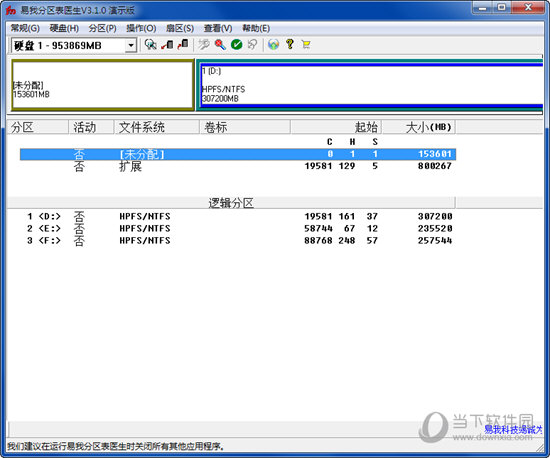The height and width of the screenshot is (458, 550).
Task: Select logical partition 1 <D:> row
Action: click(238, 216)
